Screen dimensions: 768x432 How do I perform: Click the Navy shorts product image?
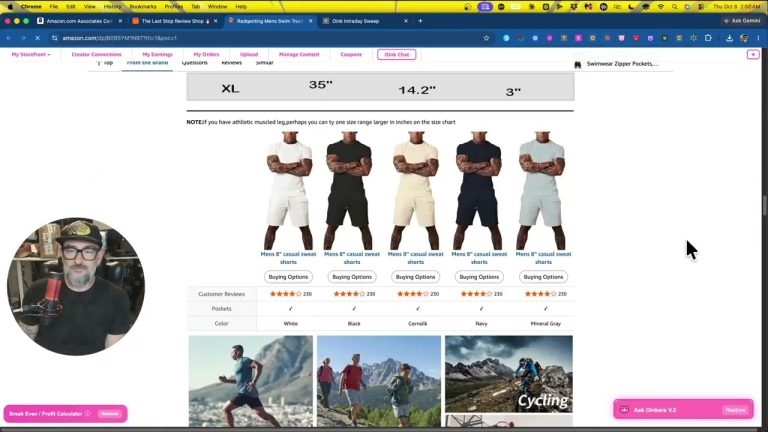(479, 191)
